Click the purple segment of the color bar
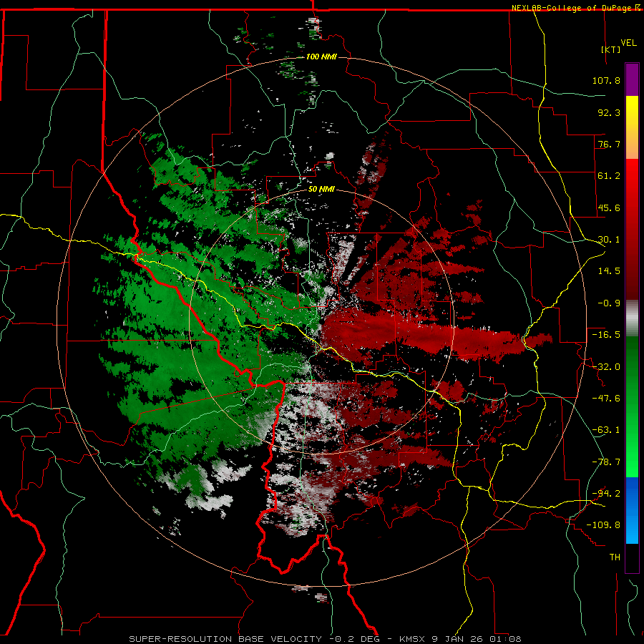 632,79
